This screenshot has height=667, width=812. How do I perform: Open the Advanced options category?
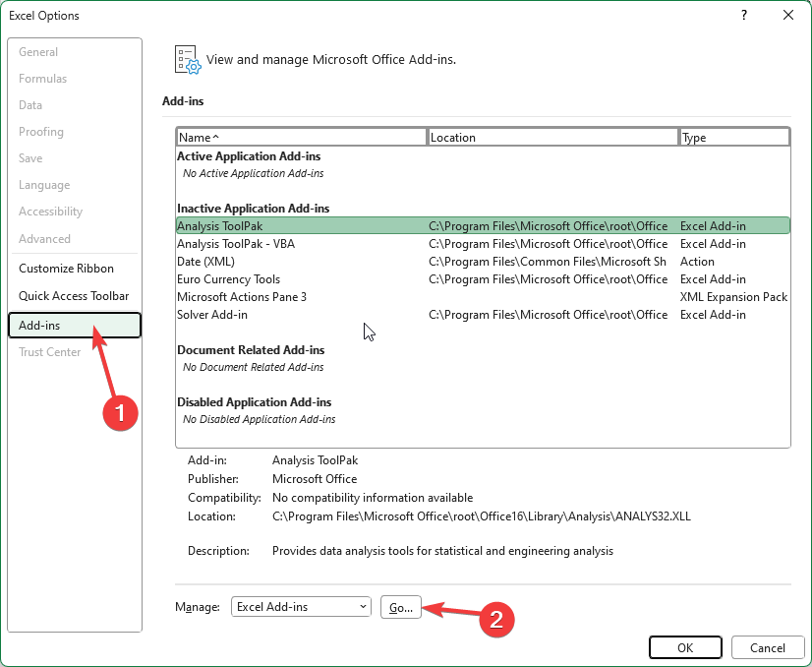point(44,239)
